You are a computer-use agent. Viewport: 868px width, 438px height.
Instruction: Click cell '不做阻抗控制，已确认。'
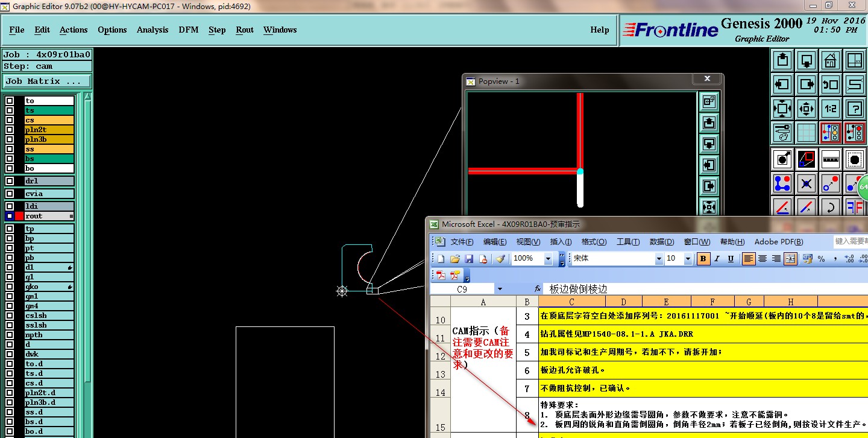[703, 389]
